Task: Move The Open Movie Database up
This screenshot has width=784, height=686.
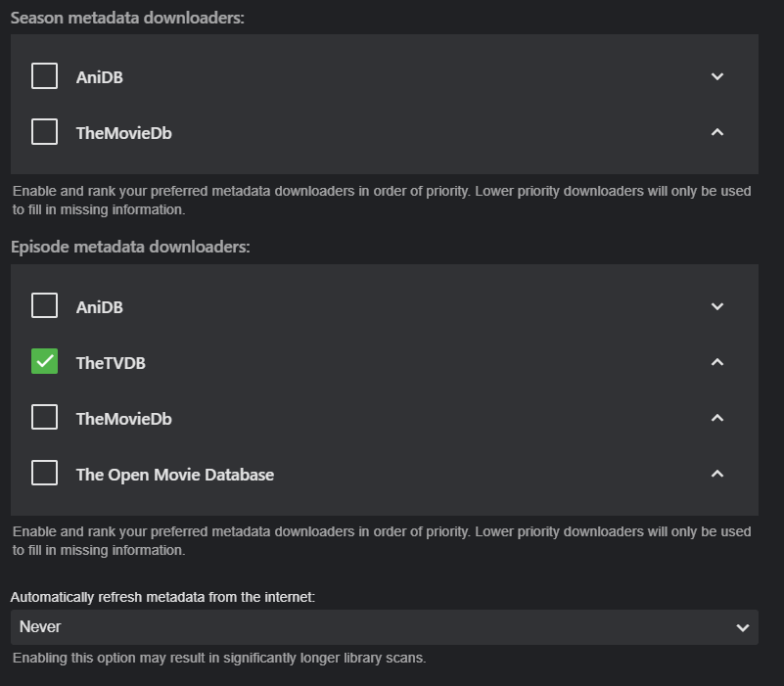Action: click(717, 474)
